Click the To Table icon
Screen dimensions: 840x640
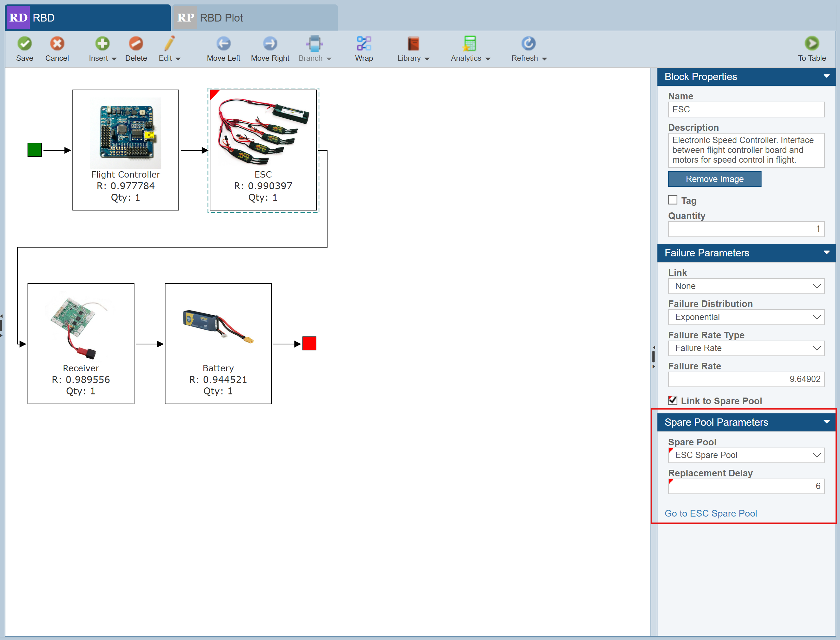tap(812, 43)
